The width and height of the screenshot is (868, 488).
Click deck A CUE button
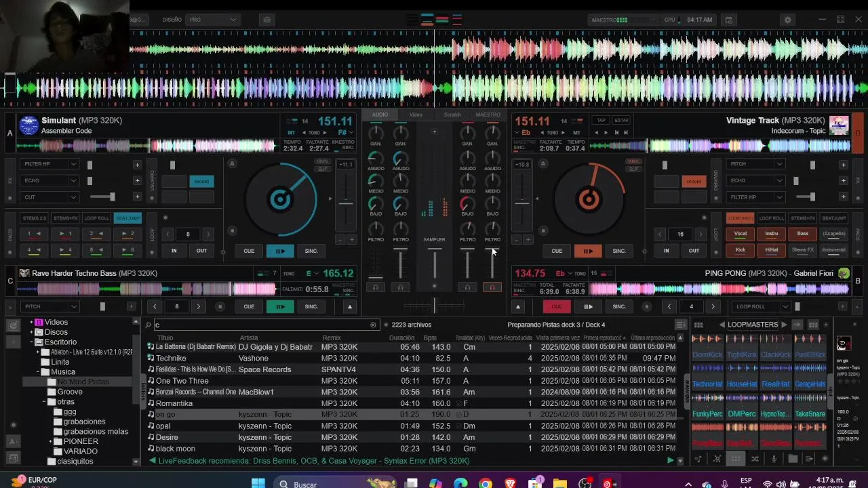tap(249, 251)
